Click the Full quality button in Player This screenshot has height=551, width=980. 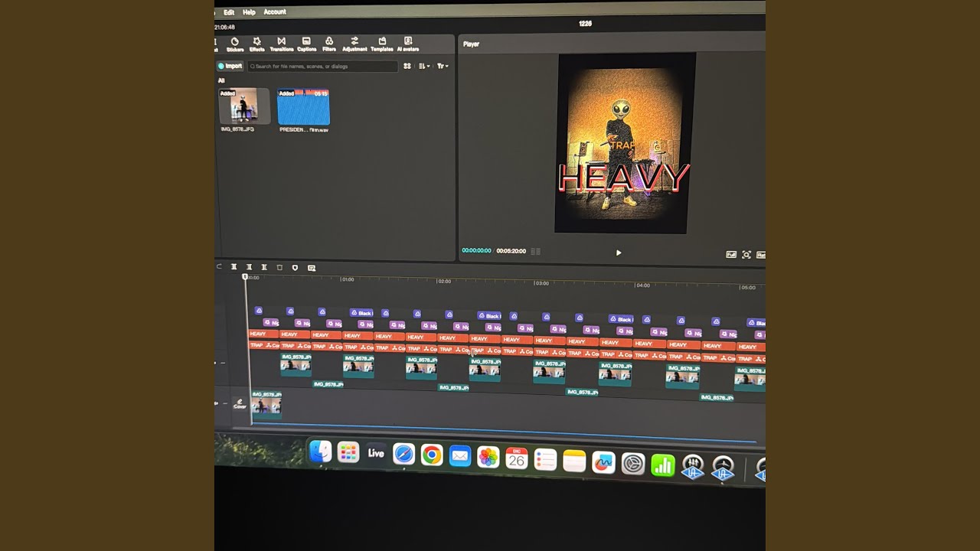coord(731,254)
